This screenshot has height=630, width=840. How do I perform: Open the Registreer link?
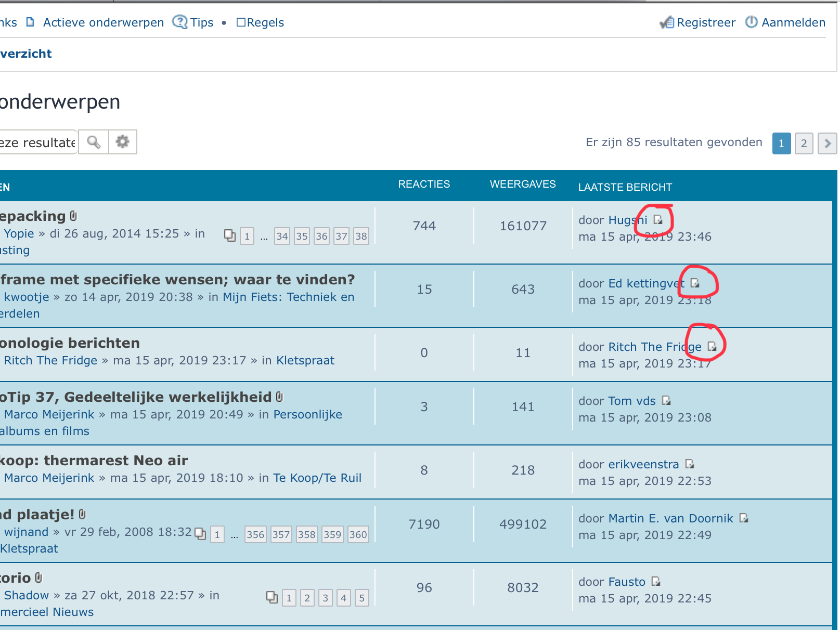point(705,22)
